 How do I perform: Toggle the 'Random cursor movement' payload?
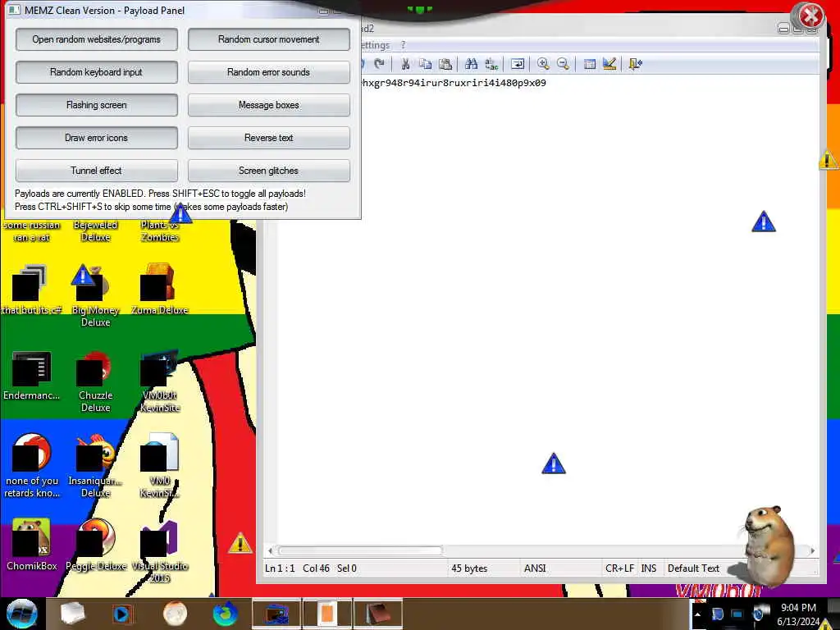click(269, 39)
